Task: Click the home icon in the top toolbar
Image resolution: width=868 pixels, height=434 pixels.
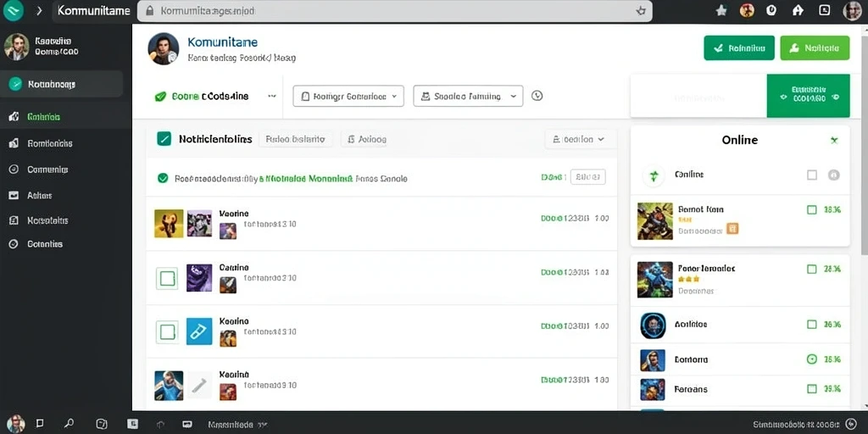Action: (x=798, y=10)
